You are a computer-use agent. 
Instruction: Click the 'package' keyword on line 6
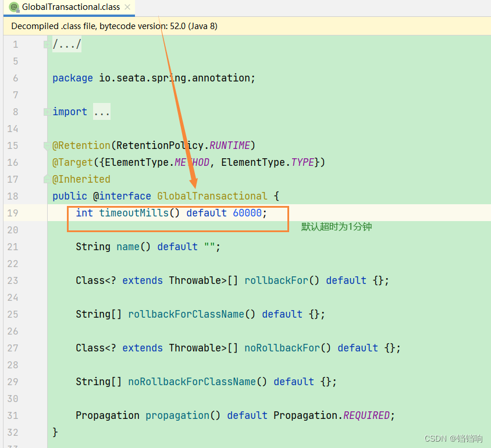pos(73,78)
